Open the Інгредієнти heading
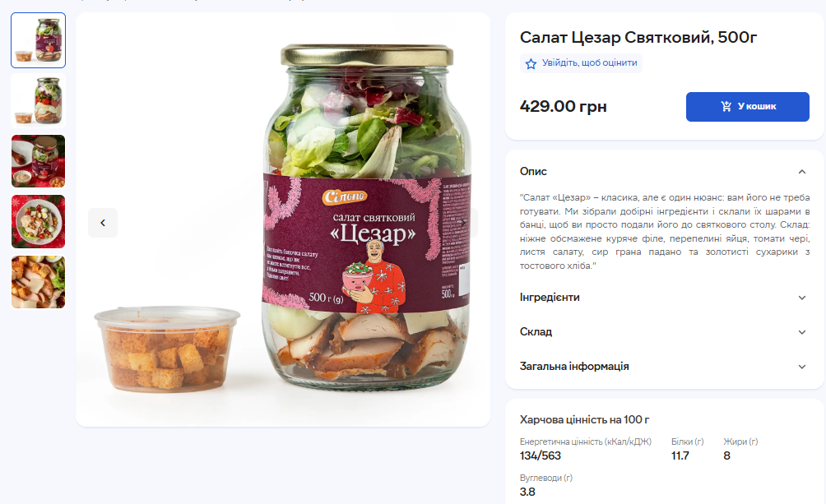Viewport: 826px width, 504px height. coord(550,298)
